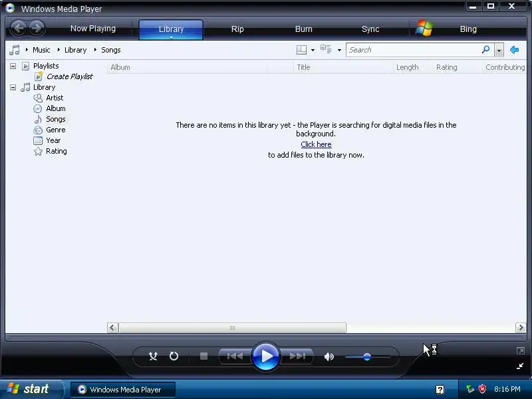Click the horizontal scrollbar left arrow
Image resolution: width=532 pixels, height=399 pixels.
click(x=112, y=328)
